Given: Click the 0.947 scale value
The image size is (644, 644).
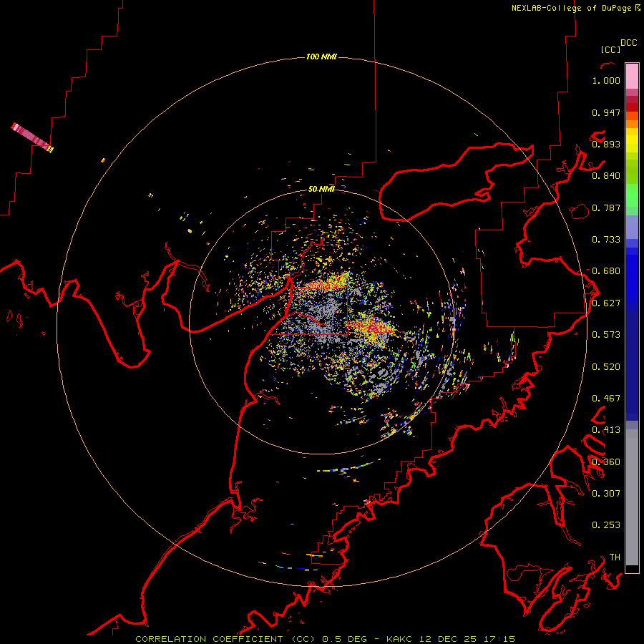Looking at the screenshot, I should [x=606, y=112].
